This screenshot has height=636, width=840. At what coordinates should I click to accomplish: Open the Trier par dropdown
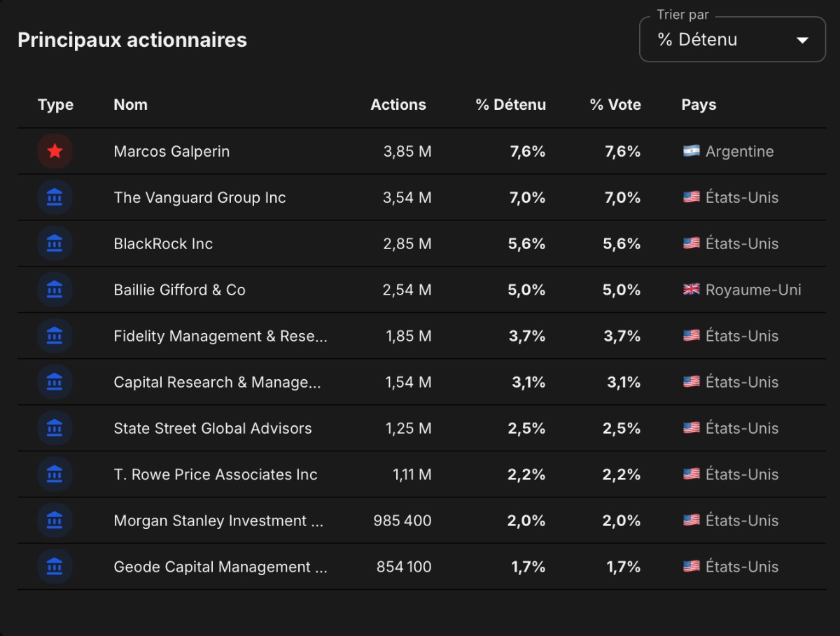tap(732, 39)
